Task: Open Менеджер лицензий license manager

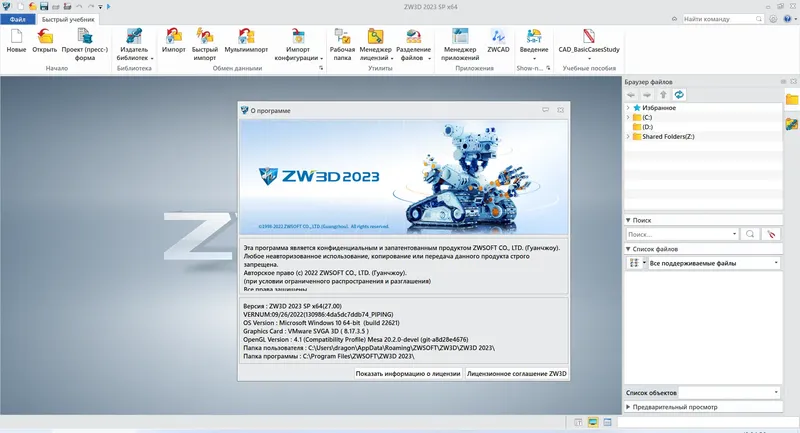Action: [x=376, y=45]
